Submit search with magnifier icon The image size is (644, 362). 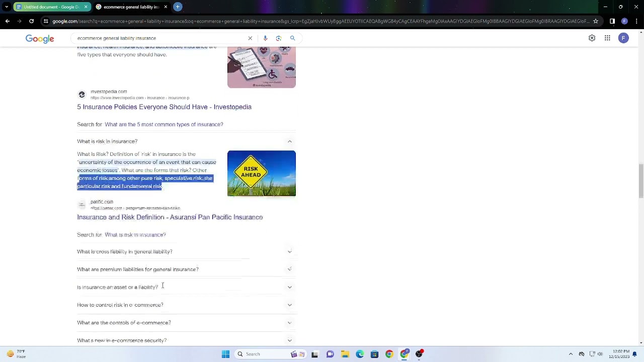[292, 38]
